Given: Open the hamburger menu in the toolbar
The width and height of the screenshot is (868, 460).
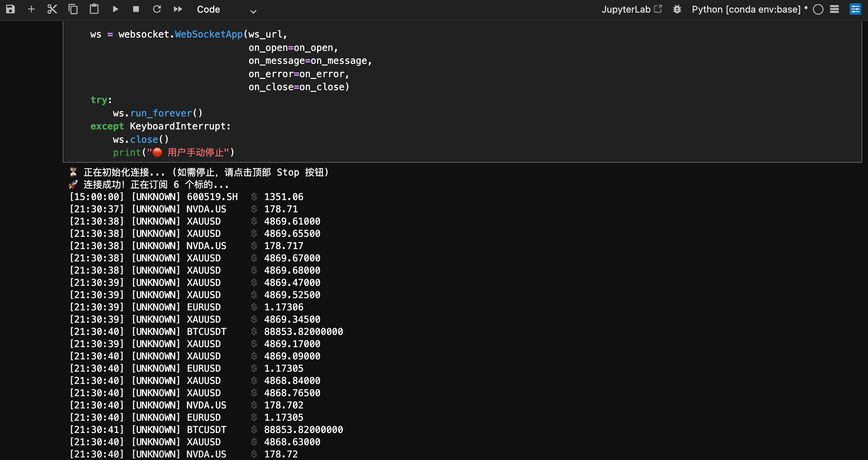Looking at the screenshot, I should click(834, 9).
